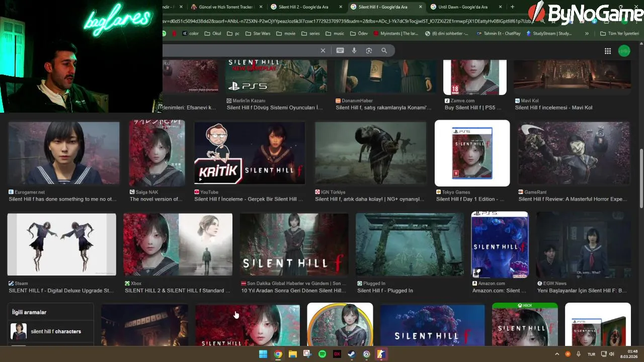Close the Until Dawn tab
This screenshot has height=362, width=644.
pyautogui.click(x=500, y=7)
